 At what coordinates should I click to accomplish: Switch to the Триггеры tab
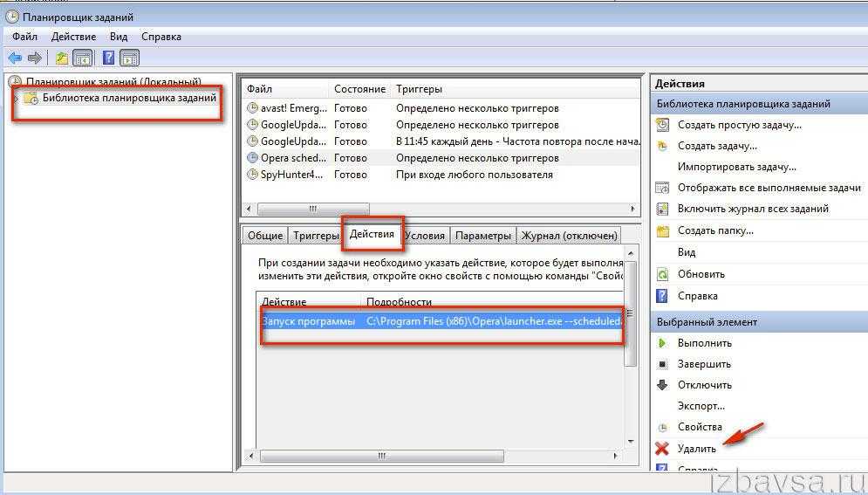[x=316, y=236]
